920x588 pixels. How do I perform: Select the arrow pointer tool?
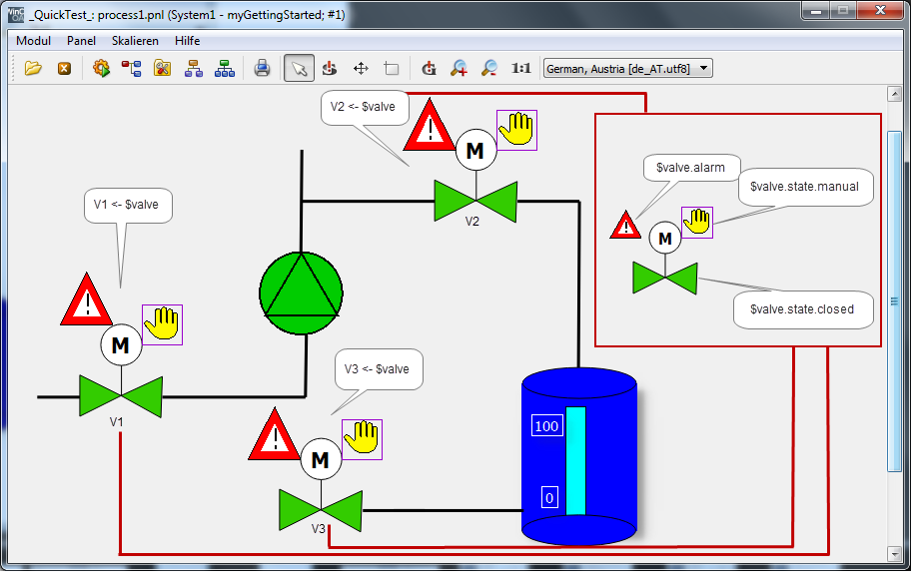point(300,69)
